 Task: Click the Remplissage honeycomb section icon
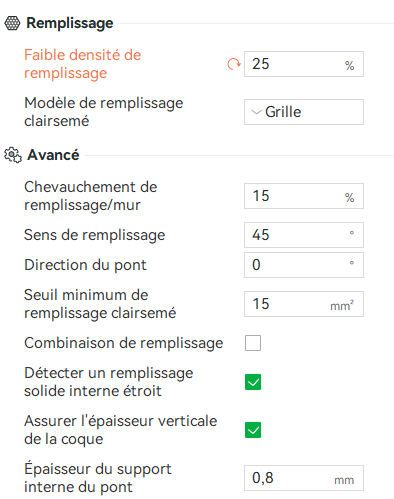pyautogui.click(x=12, y=23)
